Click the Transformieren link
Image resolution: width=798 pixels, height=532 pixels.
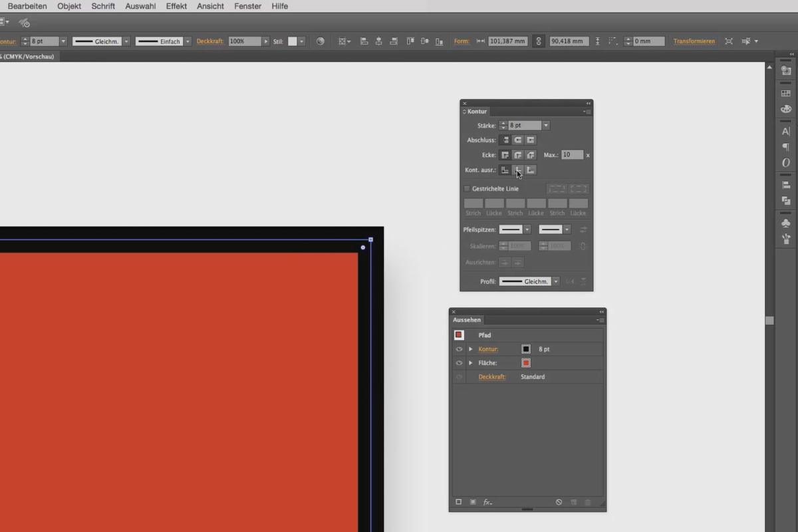pyautogui.click(x=694, y=41)
